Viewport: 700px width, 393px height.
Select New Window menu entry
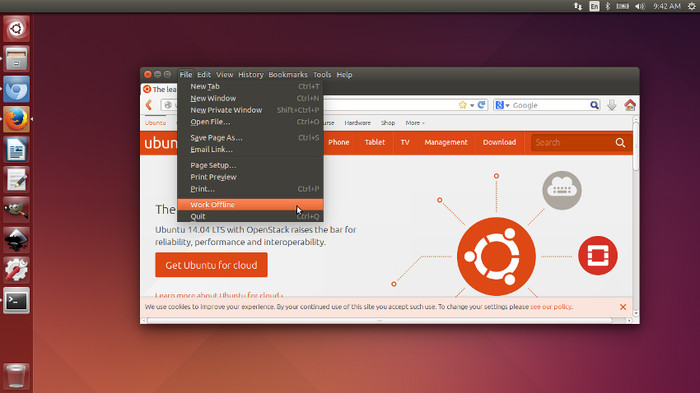[x=250, y=98]
